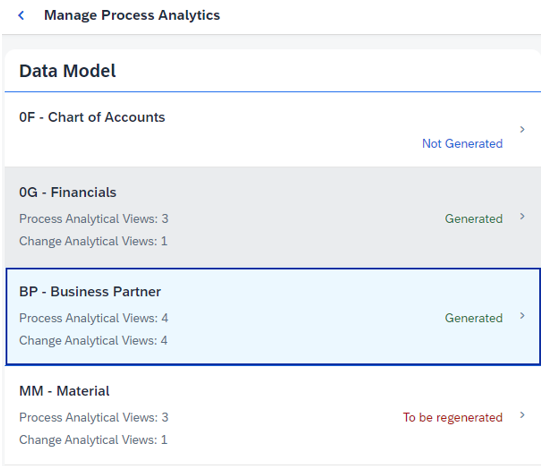
Task: Open BP - Business Partner chevron arrow
Action: click(x=522, y=316)
